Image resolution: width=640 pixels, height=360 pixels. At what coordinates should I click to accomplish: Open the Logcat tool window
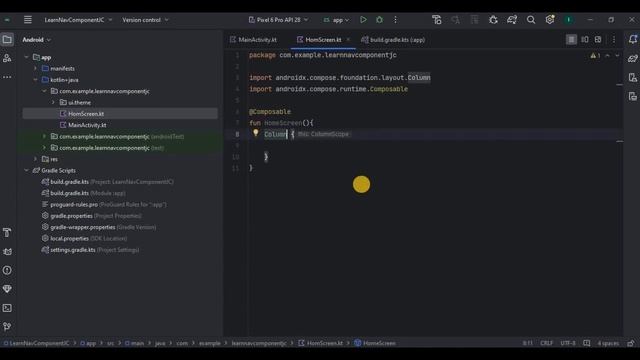(7, 251)
